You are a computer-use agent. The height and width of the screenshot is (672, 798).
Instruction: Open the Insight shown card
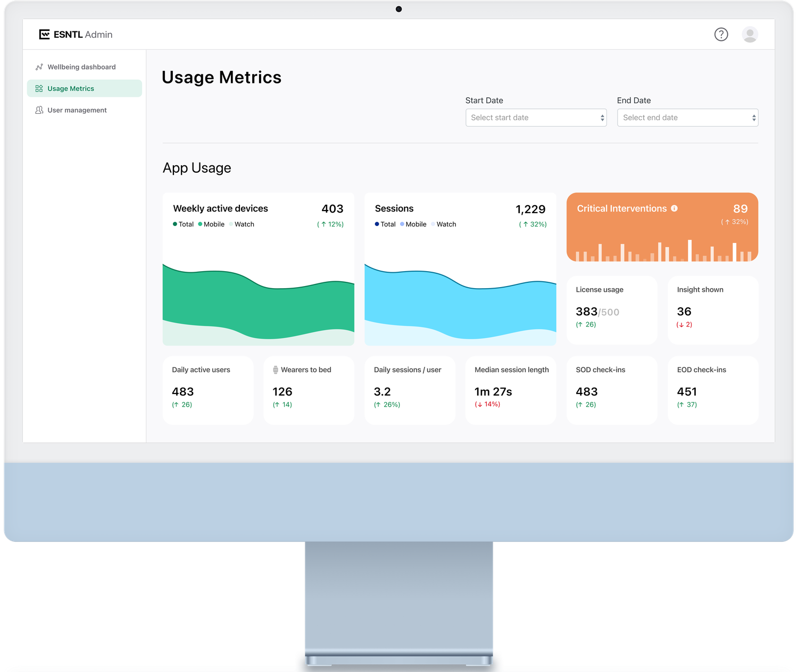coord(713,310)
